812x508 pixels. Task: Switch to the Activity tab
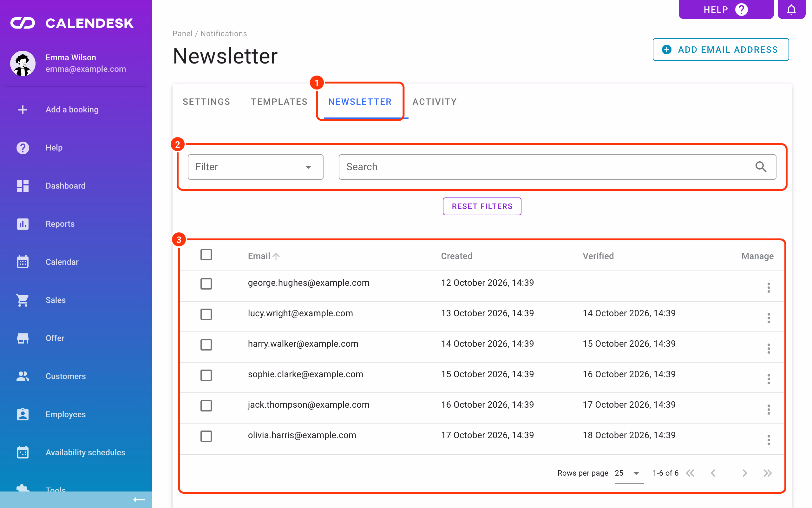[435, 102]
